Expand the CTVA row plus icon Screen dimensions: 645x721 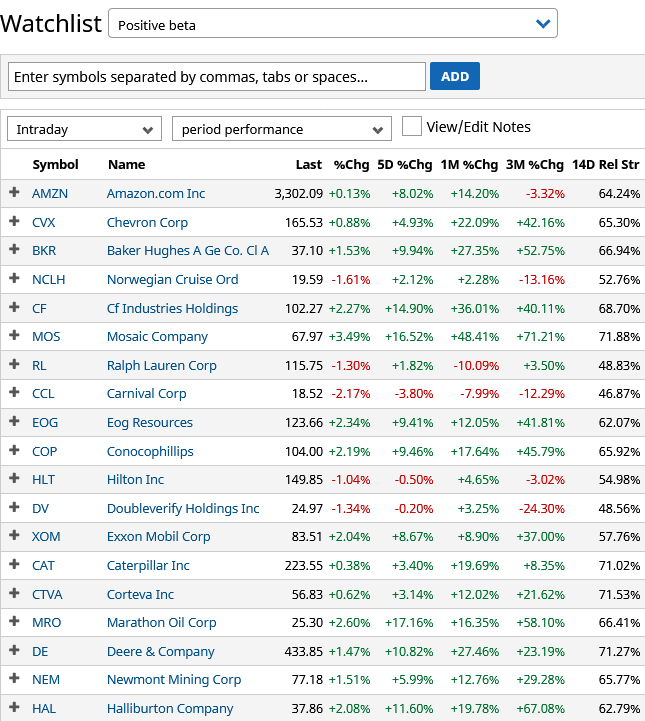click(14, 593)
